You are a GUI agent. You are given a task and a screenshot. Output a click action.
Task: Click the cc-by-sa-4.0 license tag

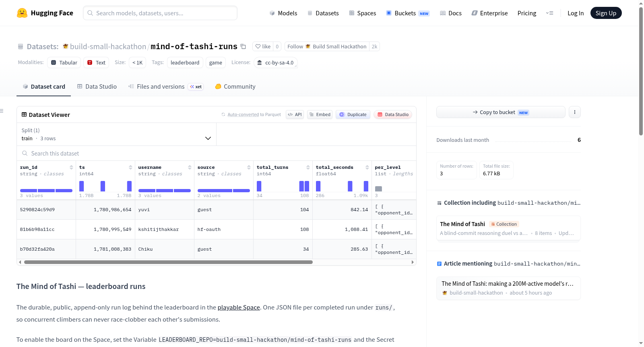click(x=276, y=62)
